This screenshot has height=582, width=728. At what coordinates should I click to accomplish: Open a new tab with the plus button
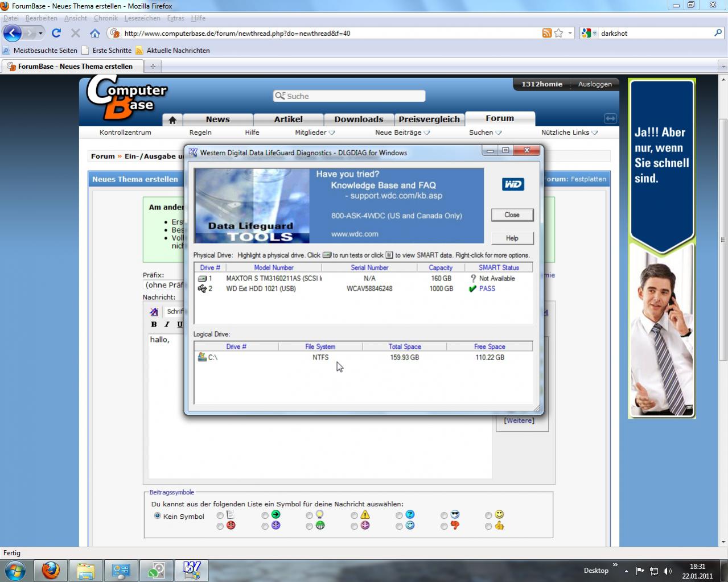[153, 66]
